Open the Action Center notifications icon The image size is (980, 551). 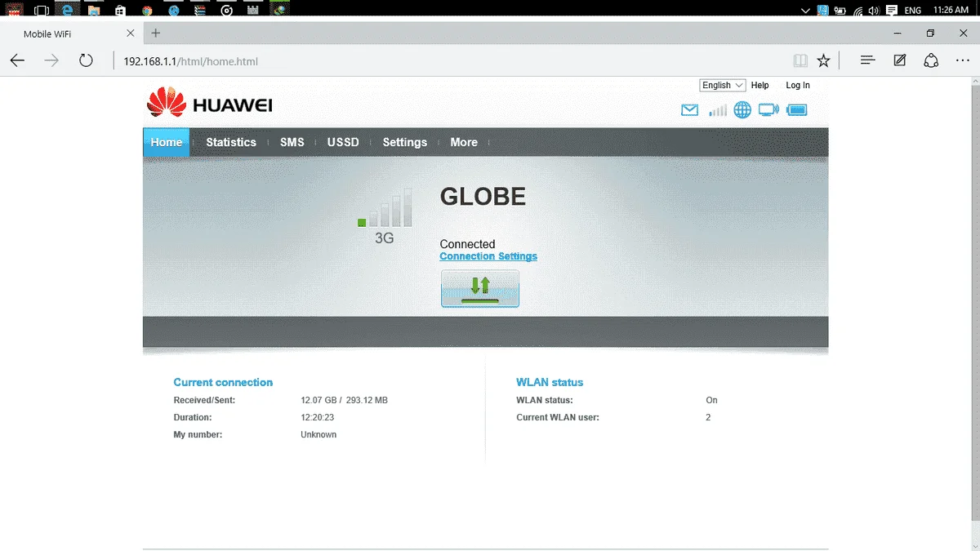coord(891,11)
